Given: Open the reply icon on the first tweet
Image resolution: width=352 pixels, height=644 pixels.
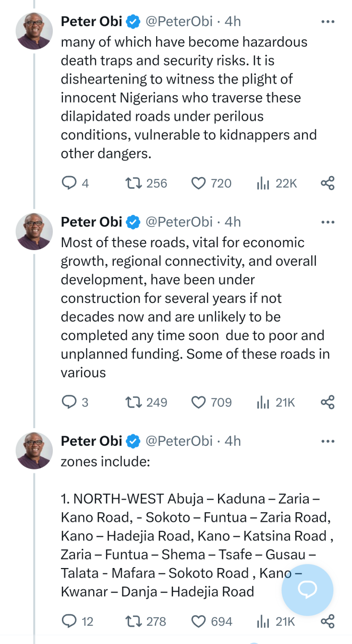Looking at the screenshot, I should [69, 183].
